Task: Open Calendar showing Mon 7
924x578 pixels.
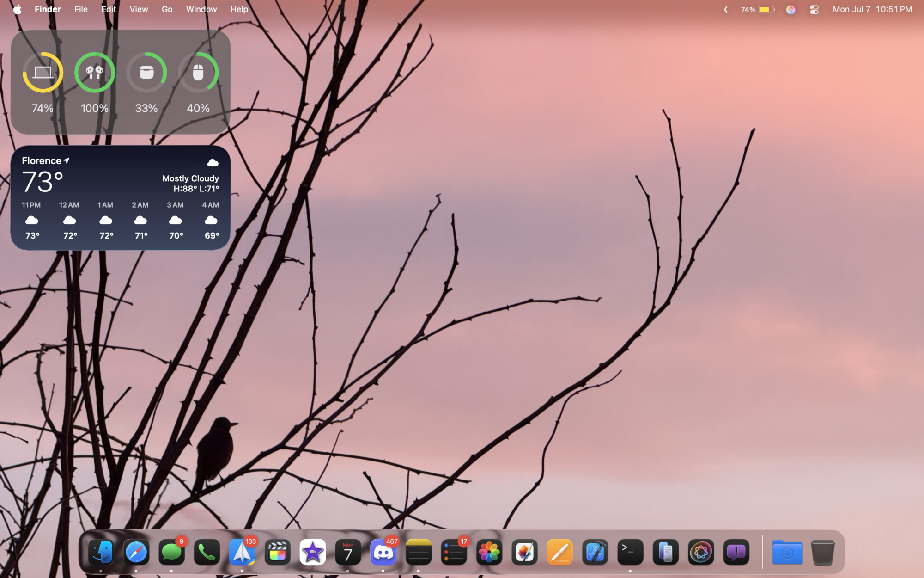Action: [348, 552]
